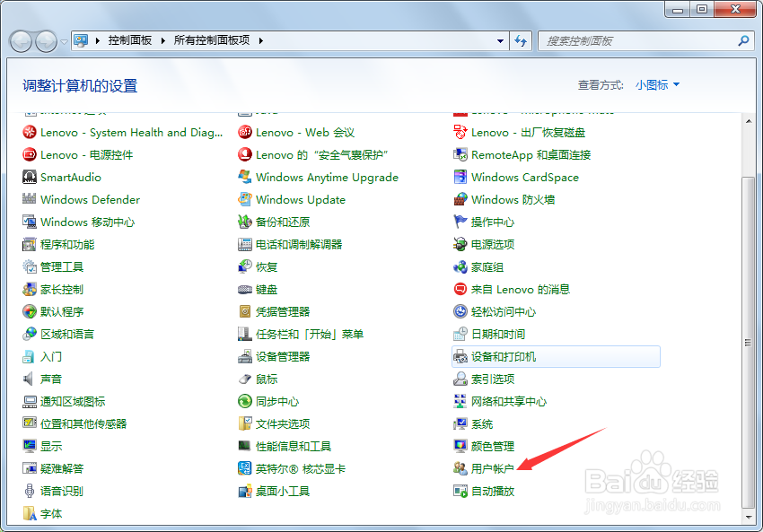Viewport: 763px width, 532px height.
Task: Open SmartAudio headphone icon
Action: [30, 177]
